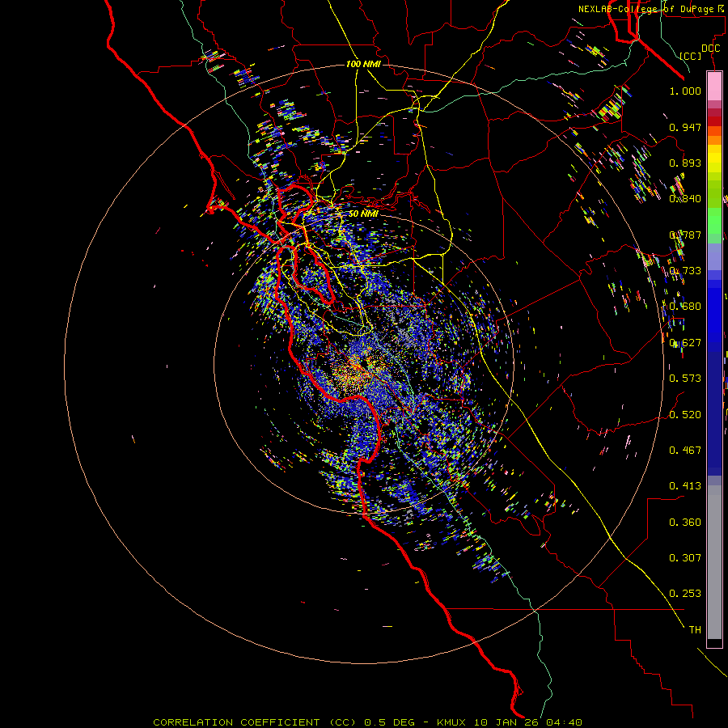Click the [CC] legend unit label
This screenshot has height=728, width=728.
pos(691,56)
